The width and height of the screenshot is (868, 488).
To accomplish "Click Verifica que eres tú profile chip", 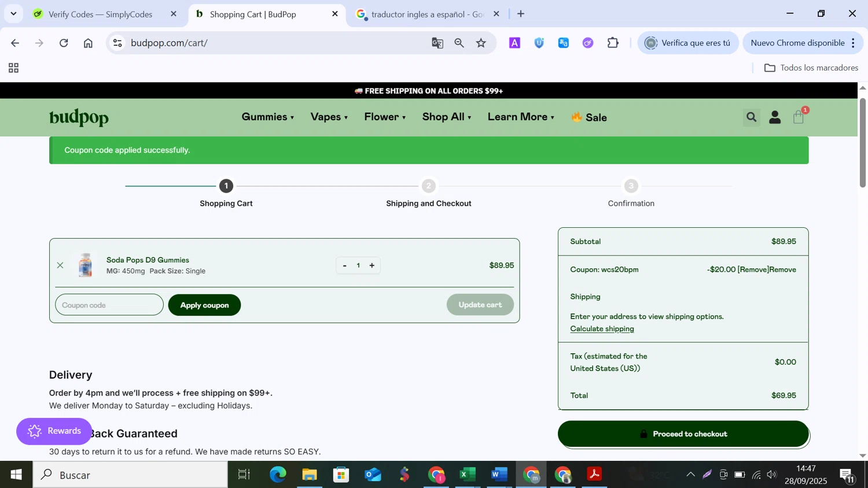I will click(x=688, y=43).
